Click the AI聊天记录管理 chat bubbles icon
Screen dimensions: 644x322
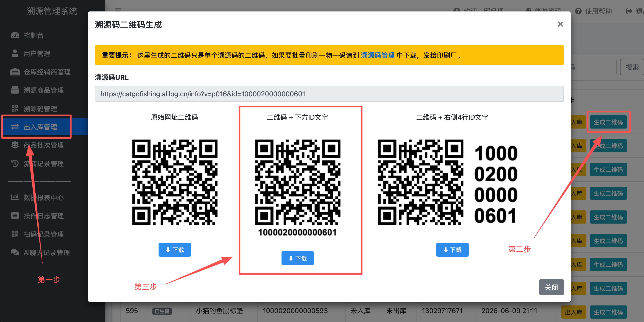(15, 252)
